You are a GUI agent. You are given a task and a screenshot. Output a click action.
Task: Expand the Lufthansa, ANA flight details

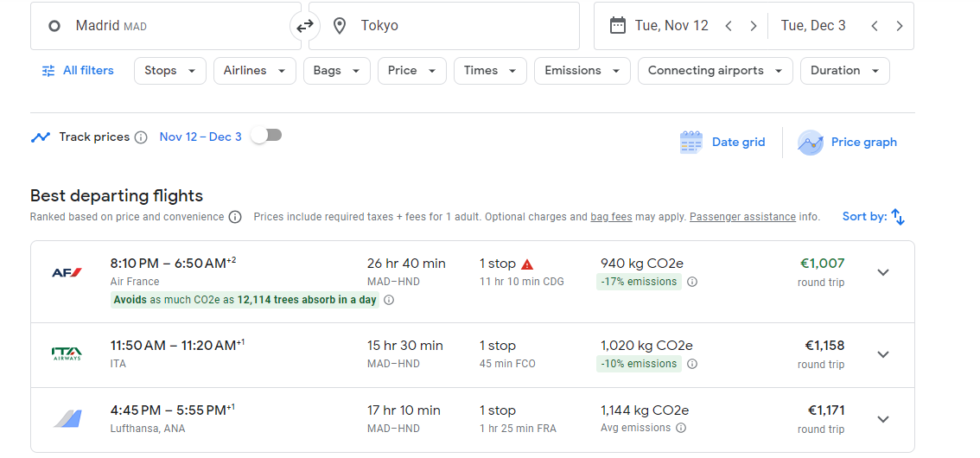click(x=883, y=419)
